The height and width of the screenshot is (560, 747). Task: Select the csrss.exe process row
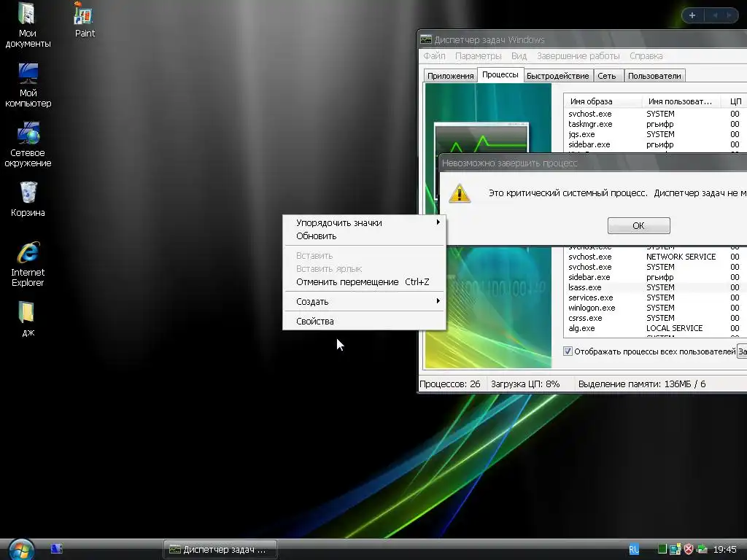(656, 318)
